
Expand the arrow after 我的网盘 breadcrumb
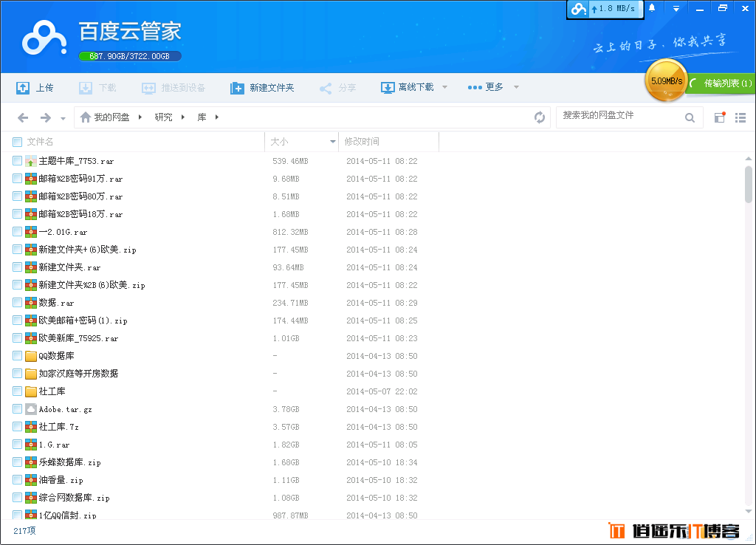click(x=140, y=117)
